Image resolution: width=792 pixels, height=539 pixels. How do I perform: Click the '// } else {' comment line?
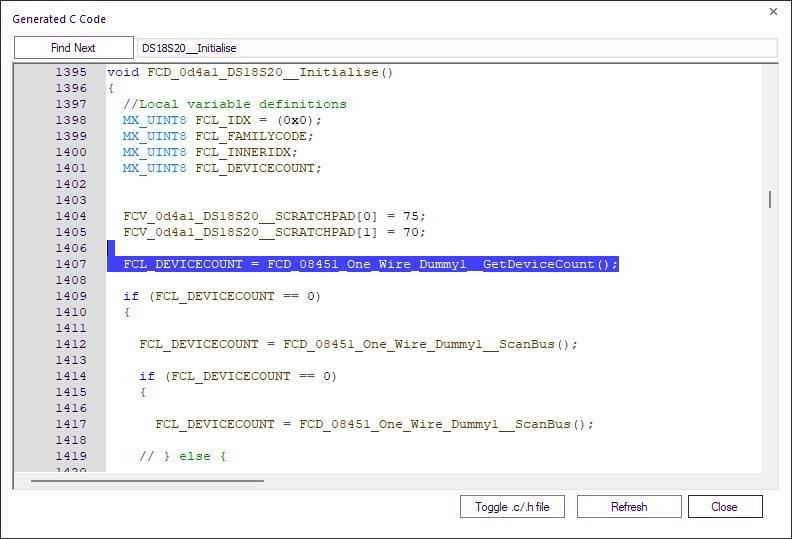(183, 456)
